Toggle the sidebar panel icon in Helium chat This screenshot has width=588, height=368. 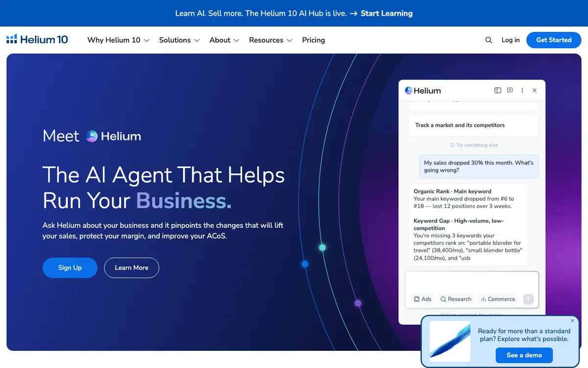click(x=497, y=90)
